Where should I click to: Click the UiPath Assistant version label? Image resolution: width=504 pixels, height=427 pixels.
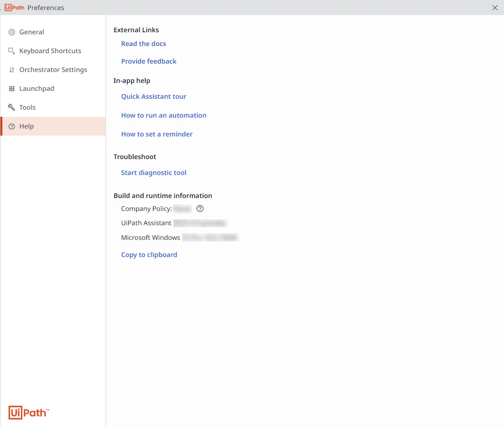pos(146,223)
